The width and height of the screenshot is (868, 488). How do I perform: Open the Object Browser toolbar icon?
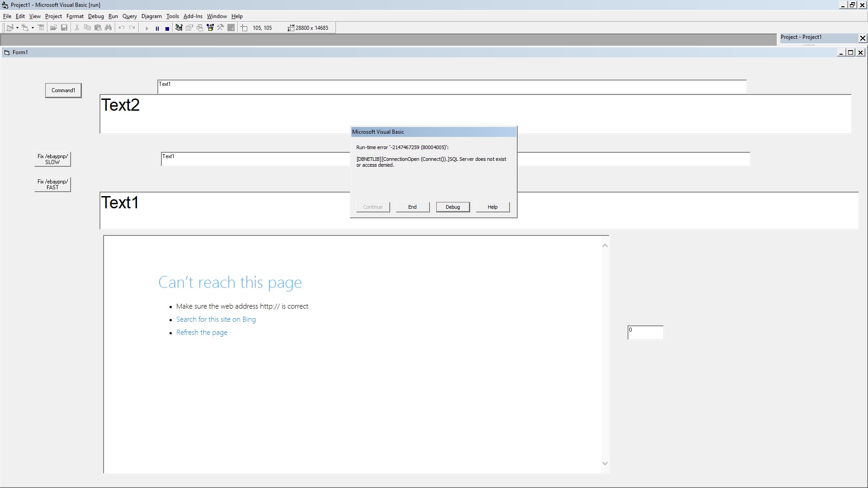tap(210, 28)
